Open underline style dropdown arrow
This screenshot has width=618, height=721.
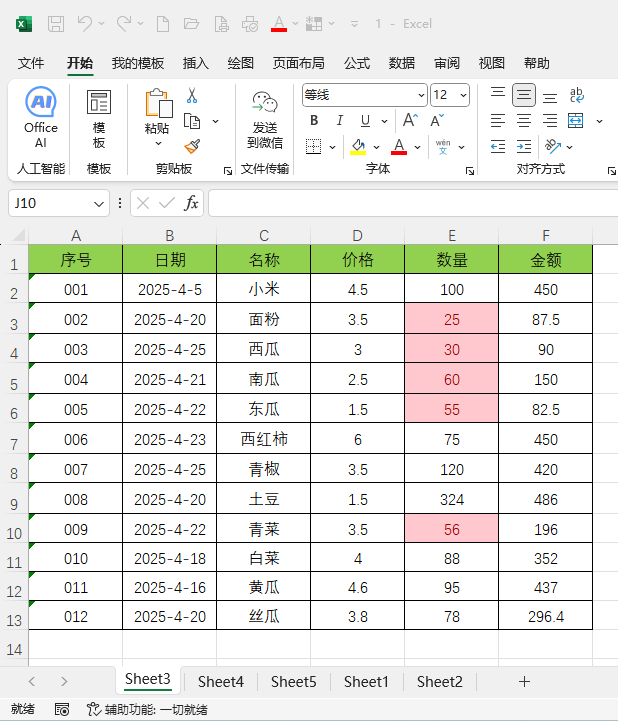[384, 121]
